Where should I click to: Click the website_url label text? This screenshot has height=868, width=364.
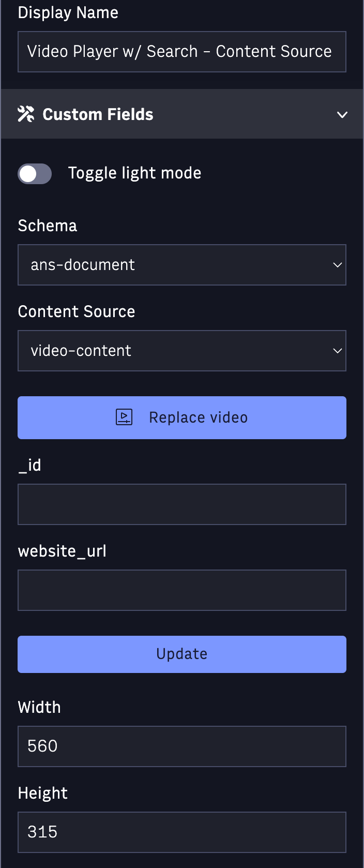pos(62,551)
